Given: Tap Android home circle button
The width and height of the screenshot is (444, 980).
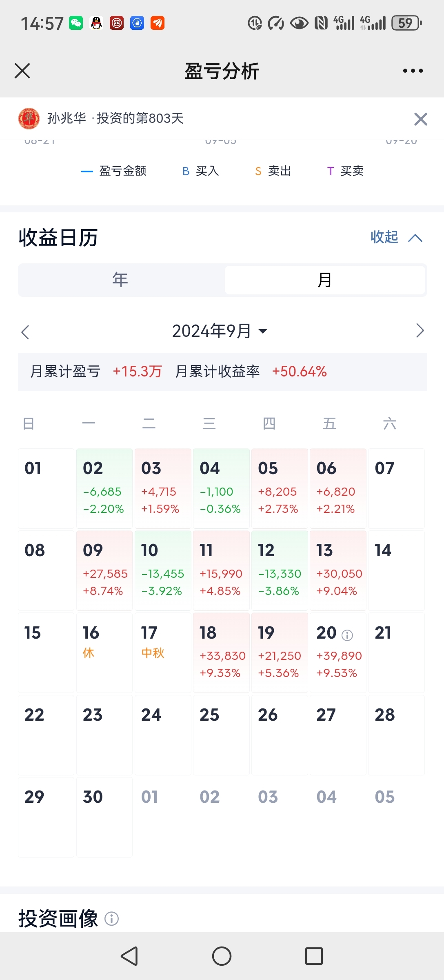Looking at the screenshot, I should click(222, 956).
